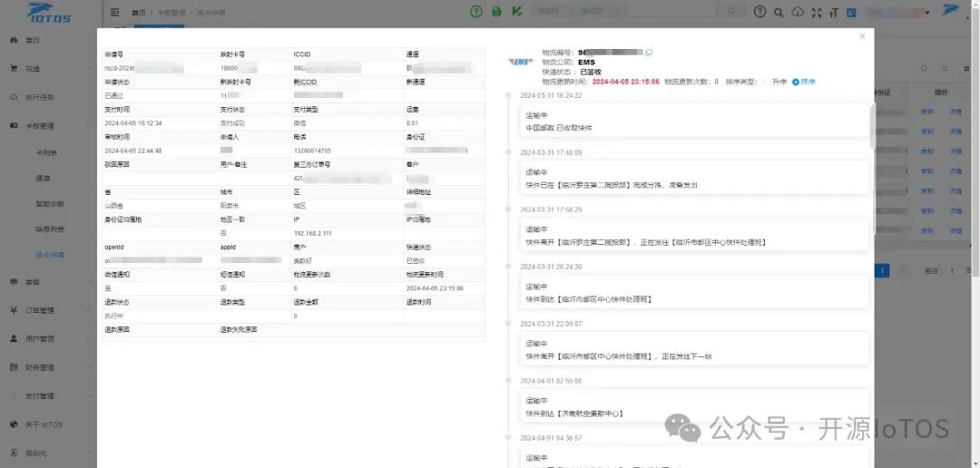Viewport: 980px width, 468px height.
Task: Click the green lock icon in header
Action: (496, 11)
